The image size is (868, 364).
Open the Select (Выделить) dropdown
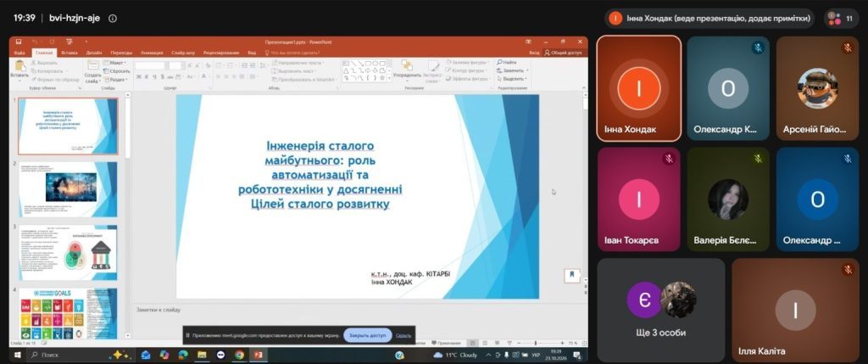click(512, 79)
